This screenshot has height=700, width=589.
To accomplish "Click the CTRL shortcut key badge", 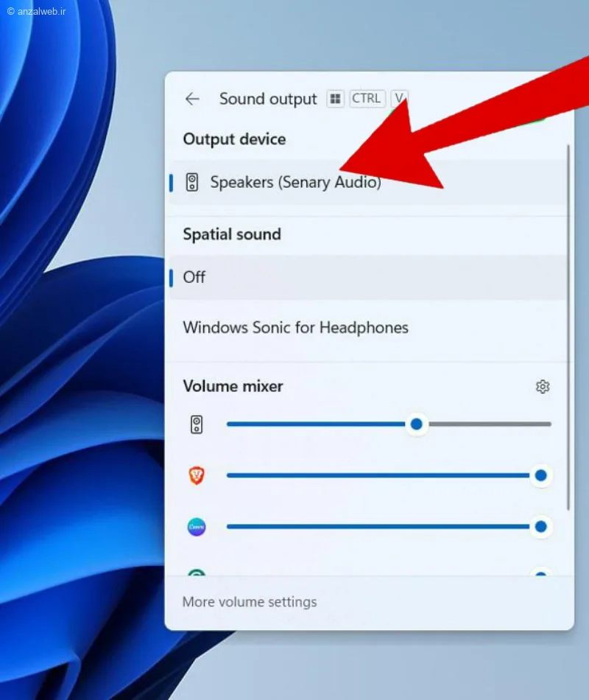I will coord(367,98).
